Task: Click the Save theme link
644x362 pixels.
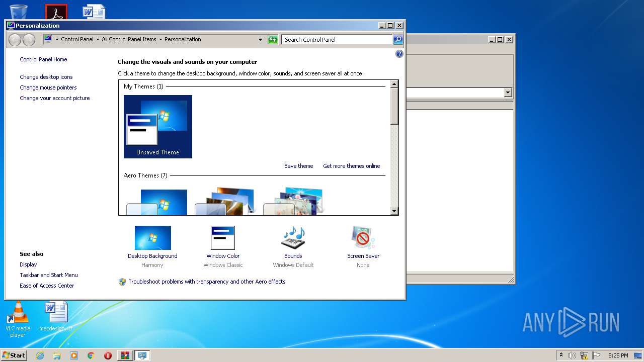Action: 298,166
